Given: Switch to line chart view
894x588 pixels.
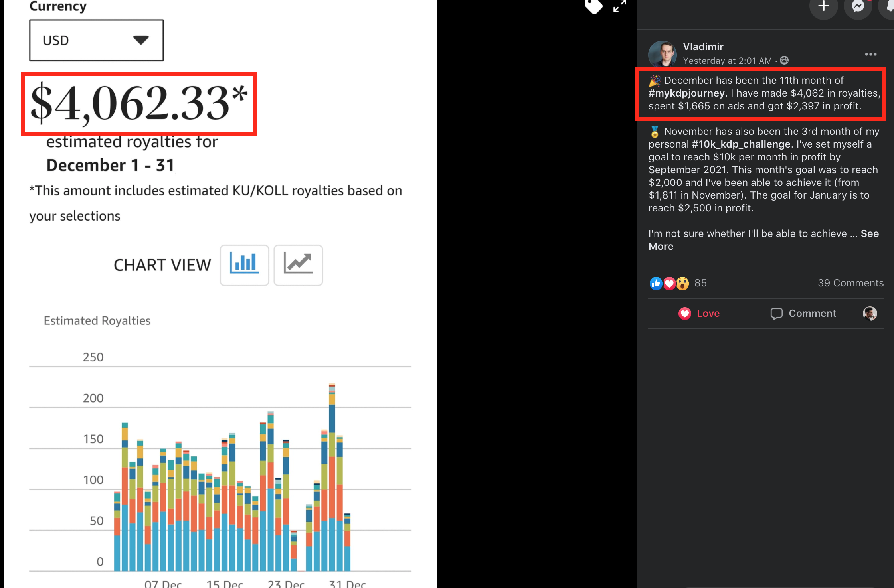Looking at the screenshot, I should point(298,265).
